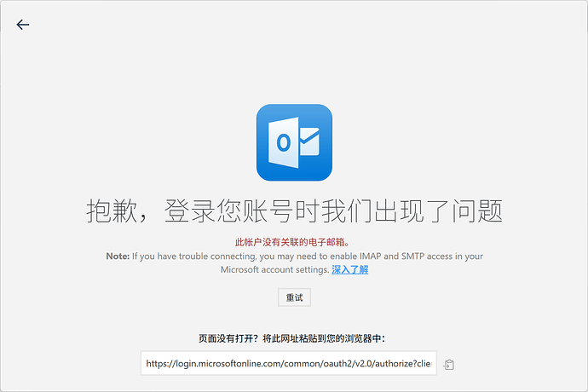Click the "Microsoft account settings" text

274,270
